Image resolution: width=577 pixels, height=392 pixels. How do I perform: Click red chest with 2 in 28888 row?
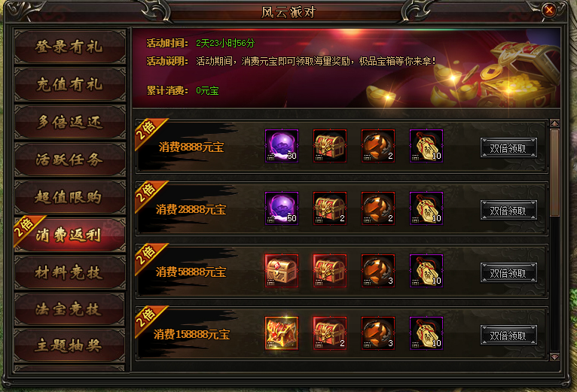330,208
